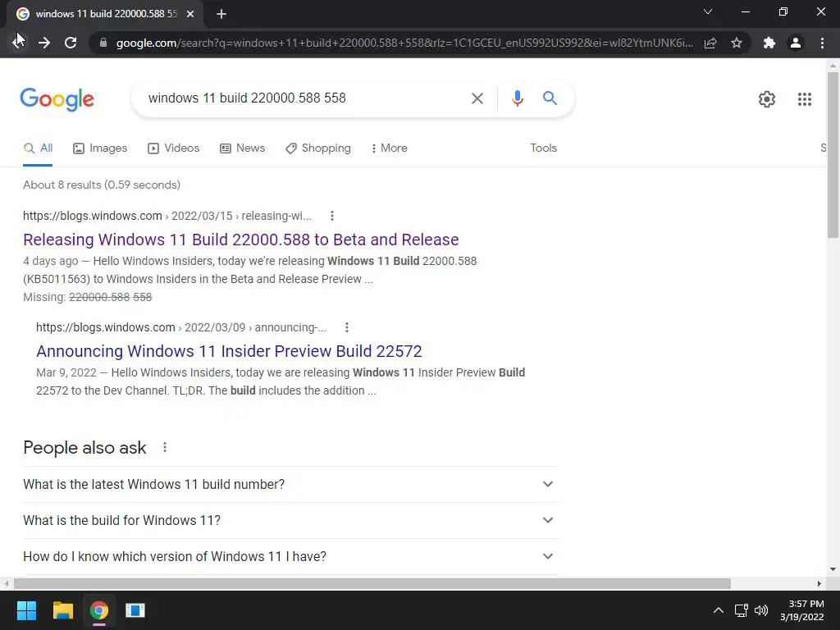
Task: Click the vertical scrollbar thumb
Action: (x=833, y=154)
